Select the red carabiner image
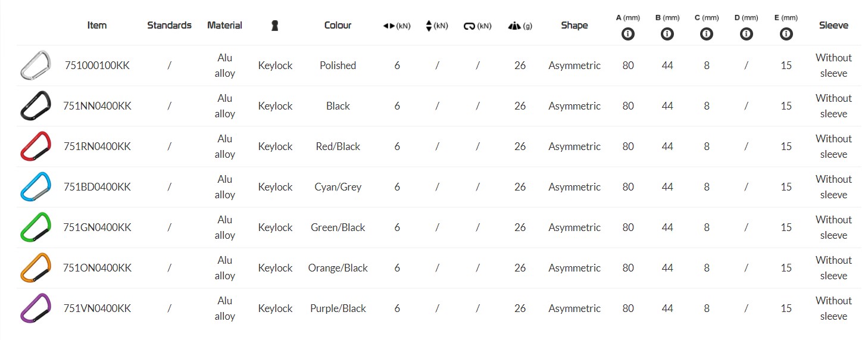This screenshot has width=868, height=340. tap(35, 146)
